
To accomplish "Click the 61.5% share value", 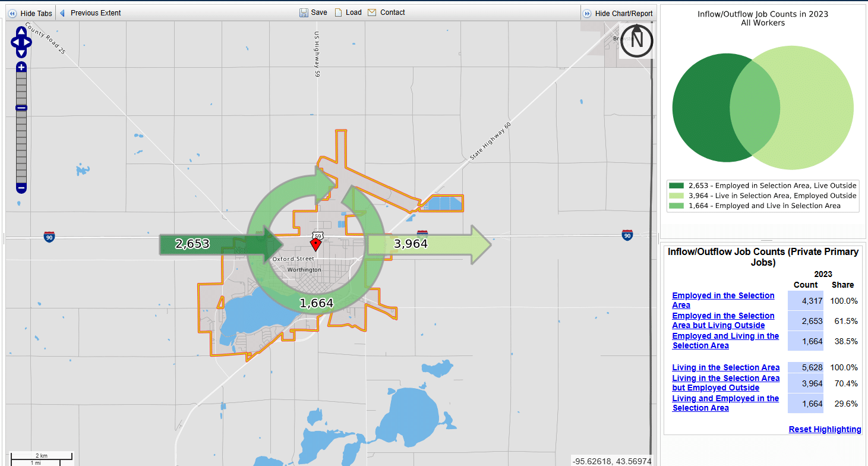I will pyautogui.click(x=846, y=321).
